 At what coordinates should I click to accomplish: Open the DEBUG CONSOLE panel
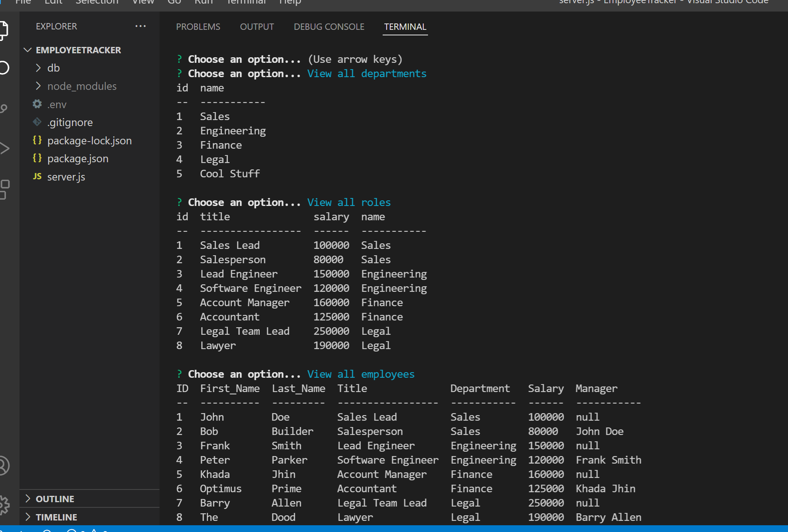point(329,27)
